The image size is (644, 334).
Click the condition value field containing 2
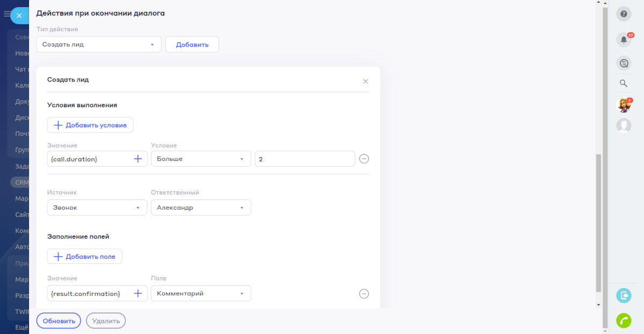pyautogui.click(x=304, y=159)
